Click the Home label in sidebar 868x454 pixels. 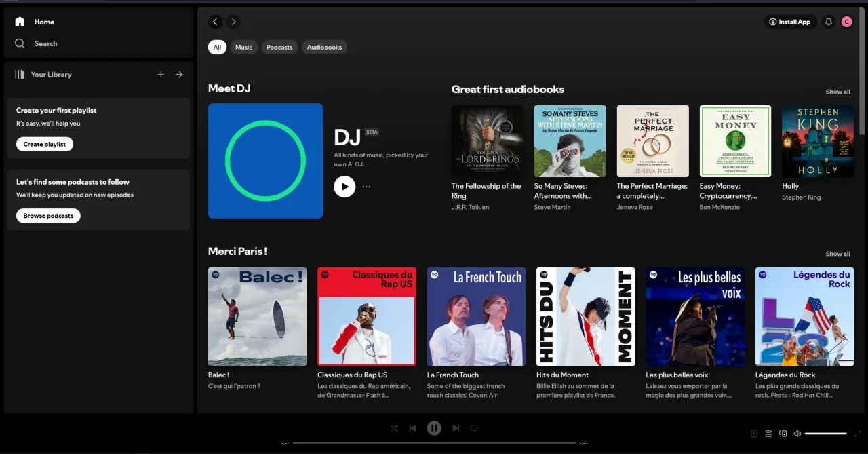coord(44,22)
